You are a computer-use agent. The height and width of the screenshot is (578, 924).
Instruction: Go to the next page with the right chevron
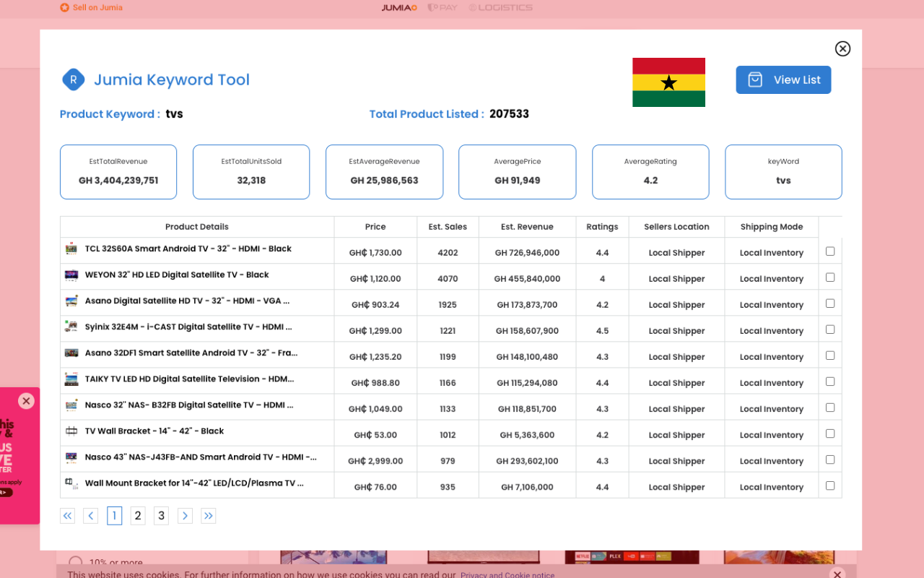[185, 515]
